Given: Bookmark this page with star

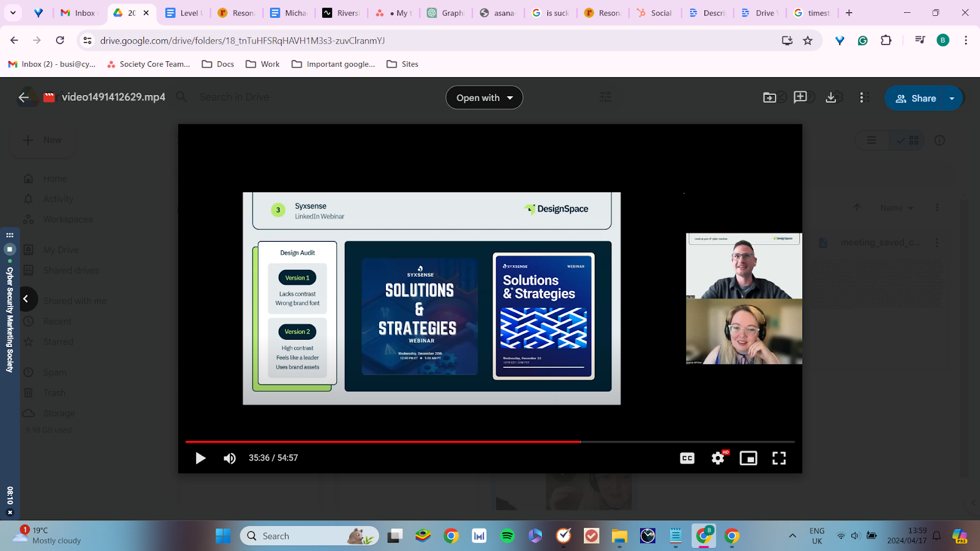Looking at the screenshot, I should point(808,40).
